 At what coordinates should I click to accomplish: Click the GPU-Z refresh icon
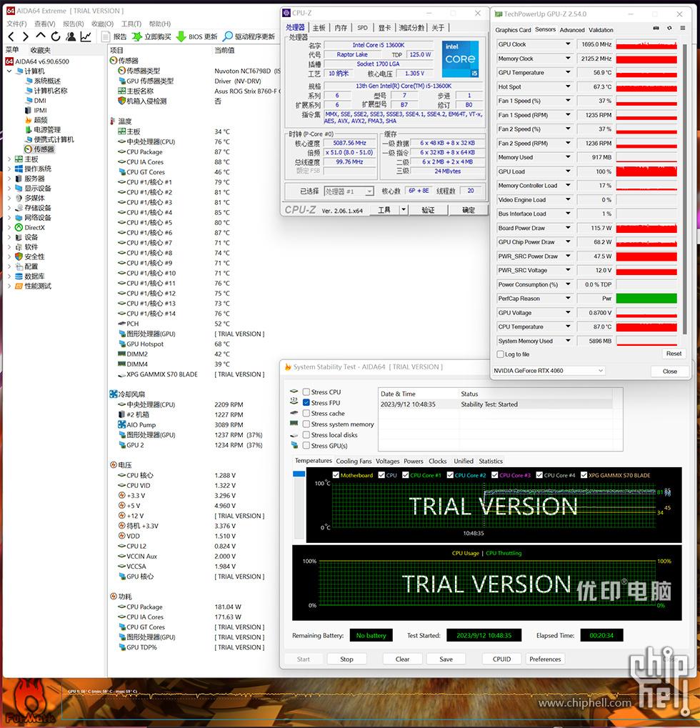pyautogui.click(x=669, y=29)
